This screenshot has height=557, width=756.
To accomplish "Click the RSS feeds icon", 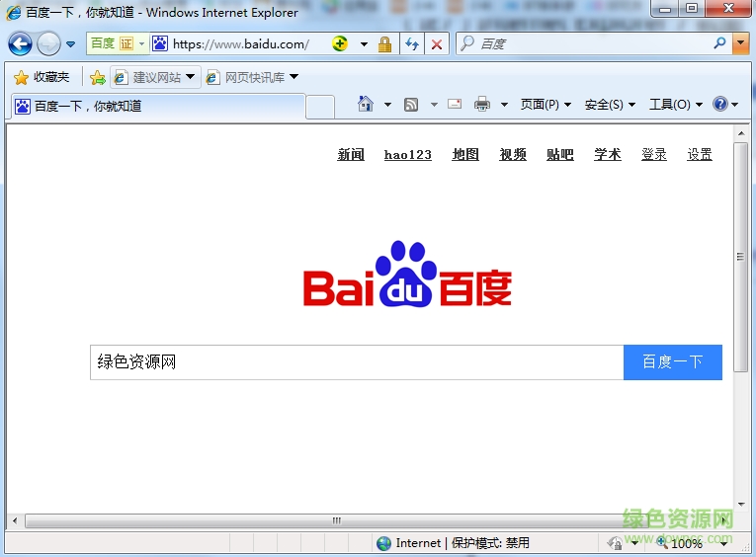I will pos(411,105).
